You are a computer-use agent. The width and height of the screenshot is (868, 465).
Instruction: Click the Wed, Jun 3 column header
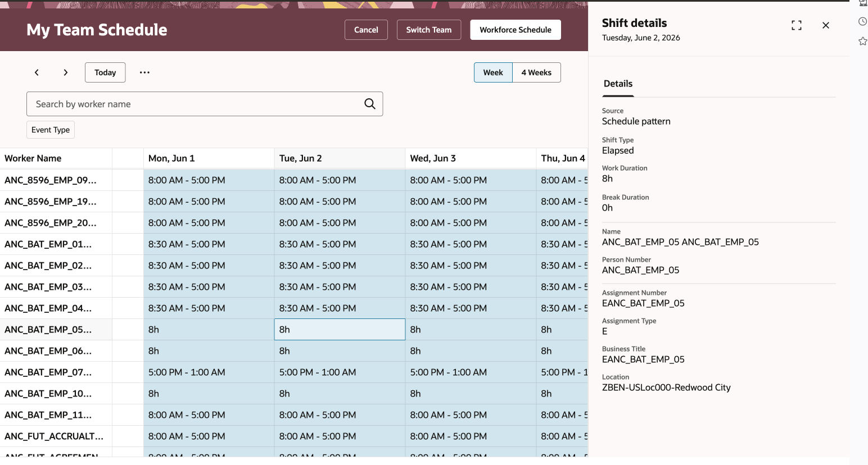point(471,158)
